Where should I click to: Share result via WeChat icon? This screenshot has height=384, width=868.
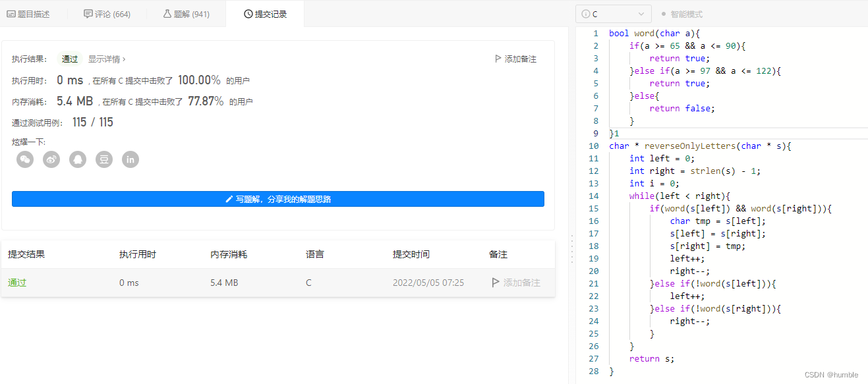[x=25, y=159]
